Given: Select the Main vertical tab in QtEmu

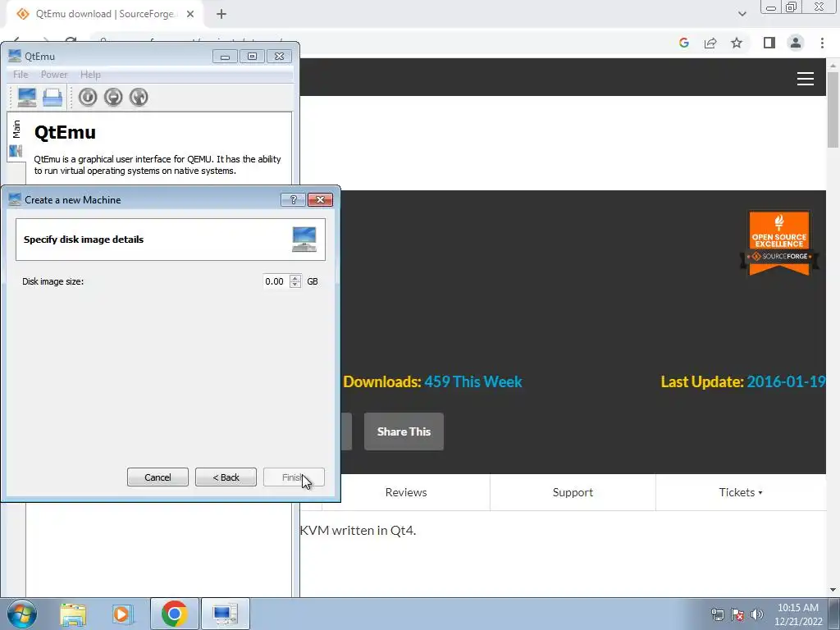Looking at the screenshot, I should [16, 138].
